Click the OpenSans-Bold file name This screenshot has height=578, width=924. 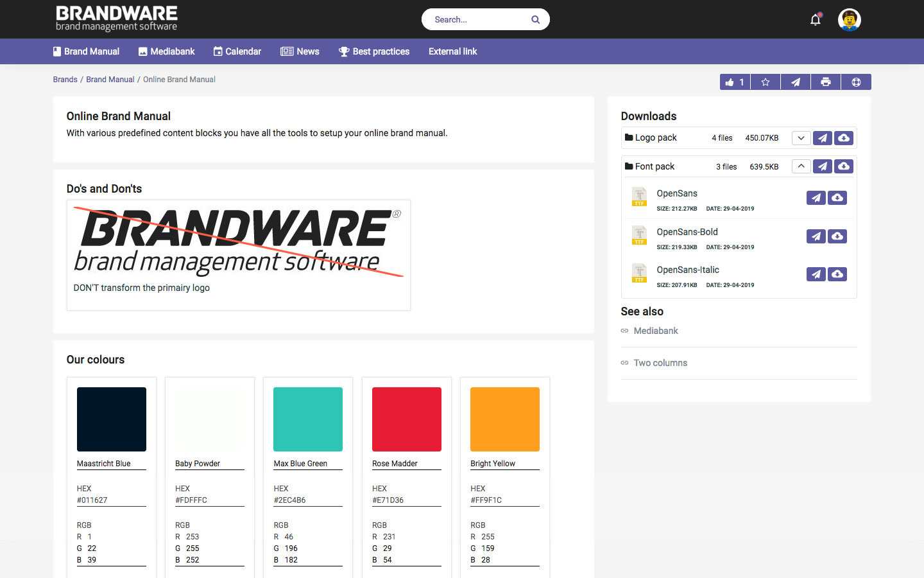tap(687, 232)
